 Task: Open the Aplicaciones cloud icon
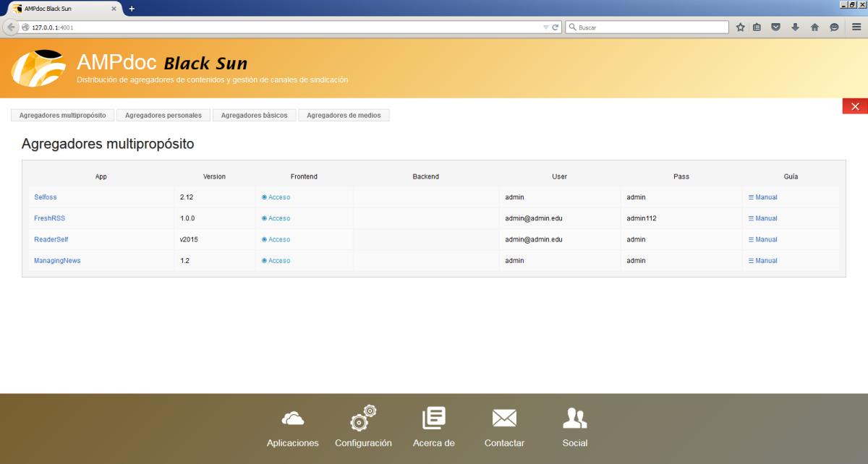point(292,418)
